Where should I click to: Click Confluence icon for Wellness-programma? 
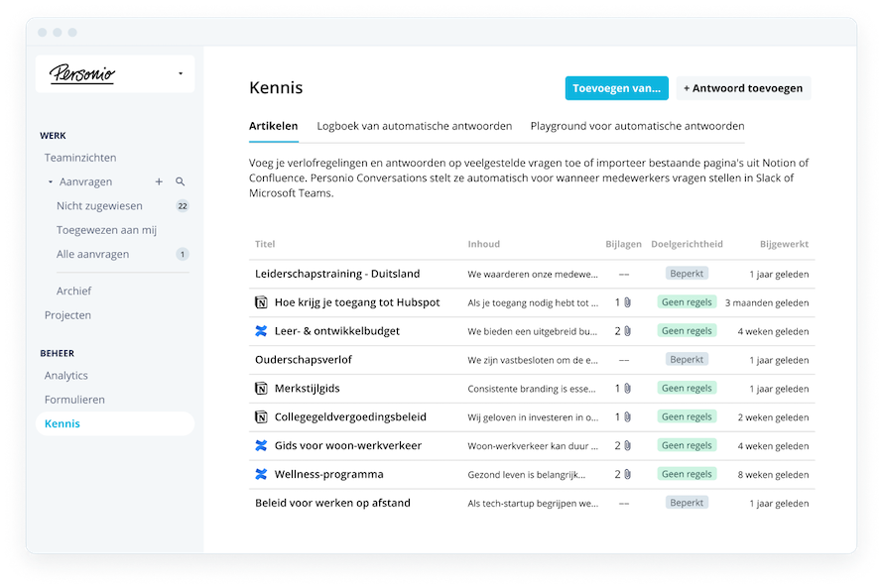[x=261, y=475]
